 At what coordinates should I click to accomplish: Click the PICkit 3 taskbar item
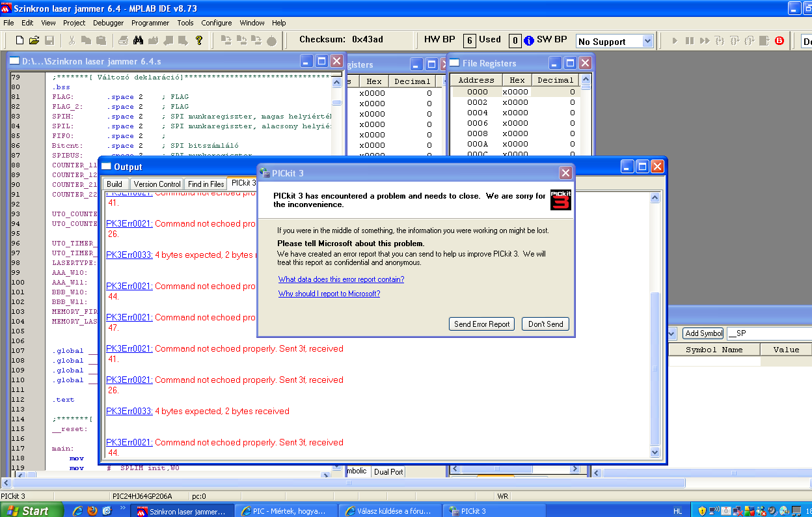coord(494,511)
